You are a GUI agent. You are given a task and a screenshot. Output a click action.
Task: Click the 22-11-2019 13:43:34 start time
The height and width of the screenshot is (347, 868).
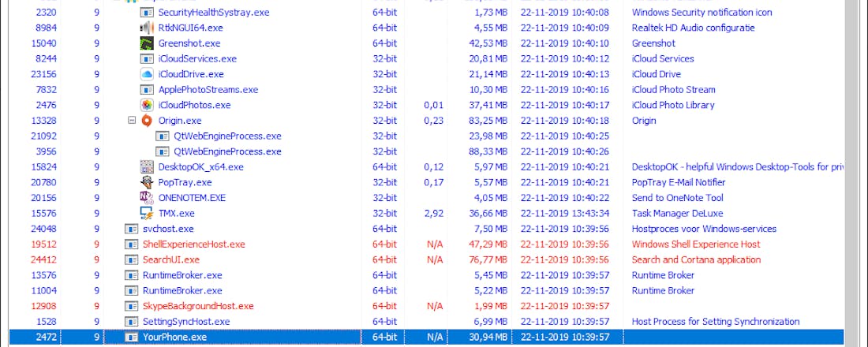pyautogui.click(x=564, y=214)
